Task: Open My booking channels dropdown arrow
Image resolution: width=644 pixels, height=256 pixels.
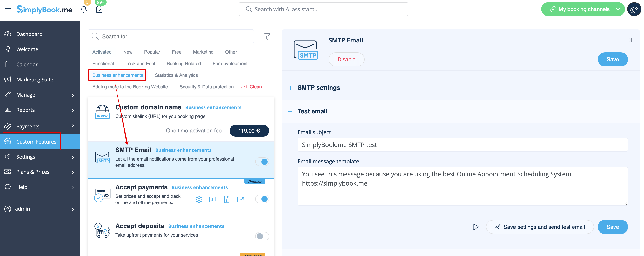Action: 618,9
